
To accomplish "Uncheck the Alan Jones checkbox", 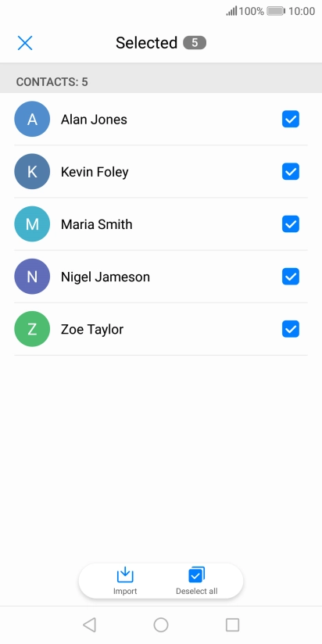I will (291, 119).
